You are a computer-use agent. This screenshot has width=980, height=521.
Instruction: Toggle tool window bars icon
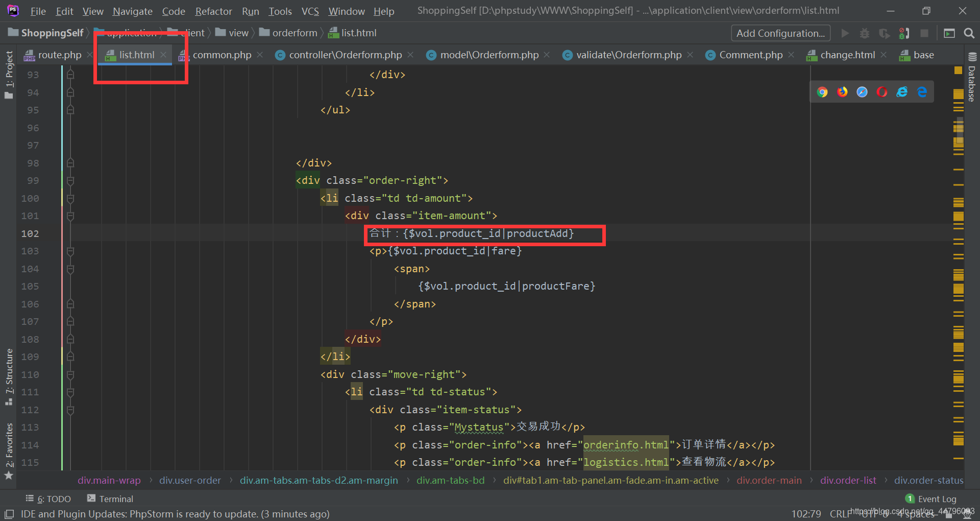click(9, 514)
